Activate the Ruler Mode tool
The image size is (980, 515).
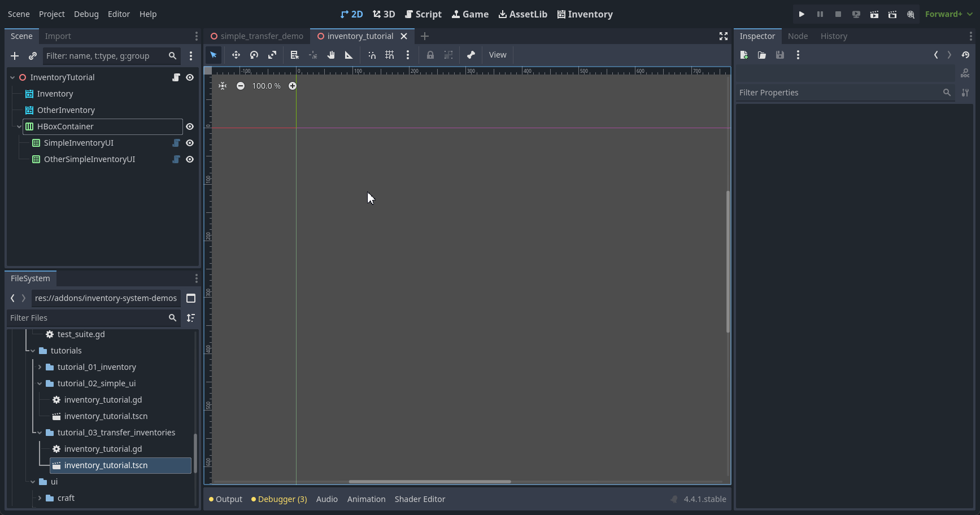349,55
